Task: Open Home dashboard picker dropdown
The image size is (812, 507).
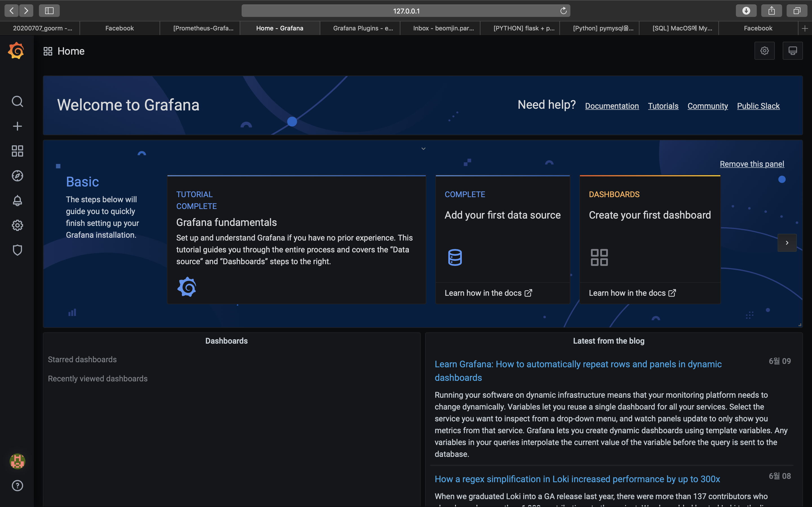Action: coord(64,51)
